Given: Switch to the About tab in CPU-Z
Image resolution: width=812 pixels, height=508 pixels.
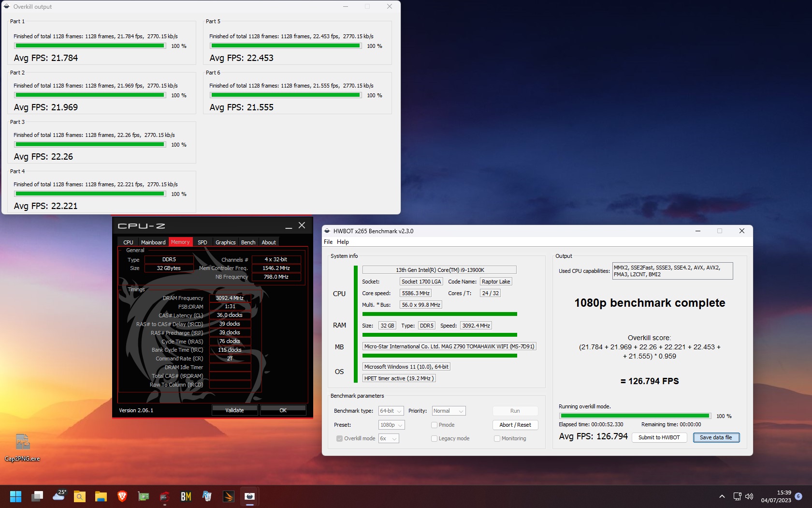Looking at the screenshot, I should pos(269,242).
